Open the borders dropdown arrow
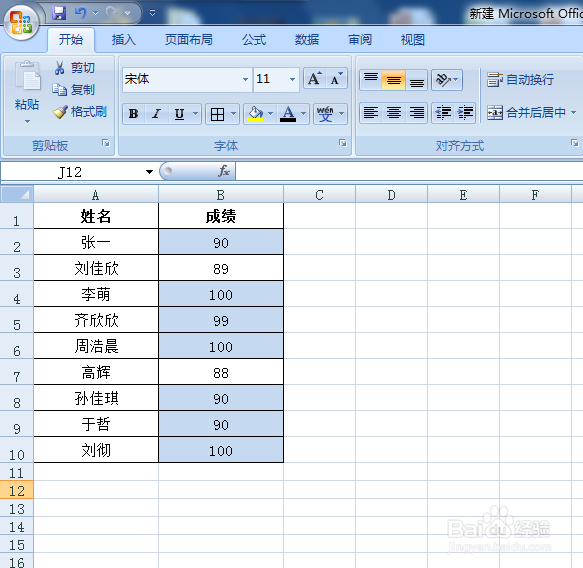The image size is (583, 568). coord(233,114)
